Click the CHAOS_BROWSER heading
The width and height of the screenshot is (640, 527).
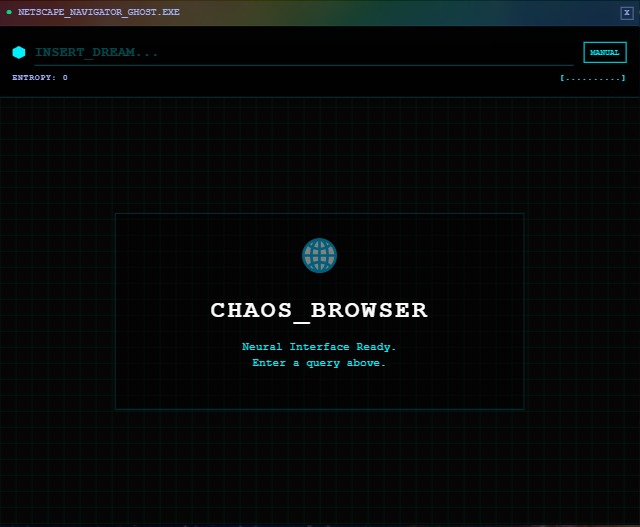point(319,311)
